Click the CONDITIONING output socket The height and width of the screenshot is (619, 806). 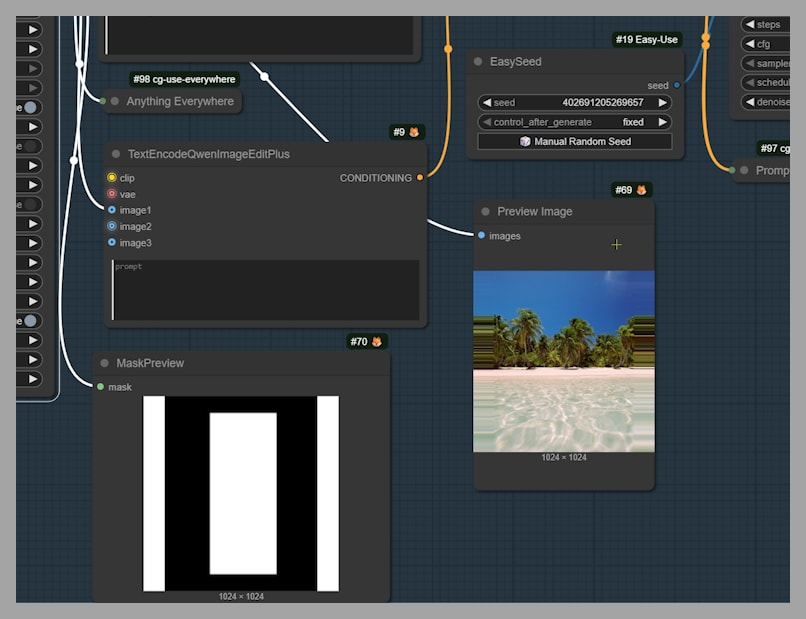(x=420, y=178)
